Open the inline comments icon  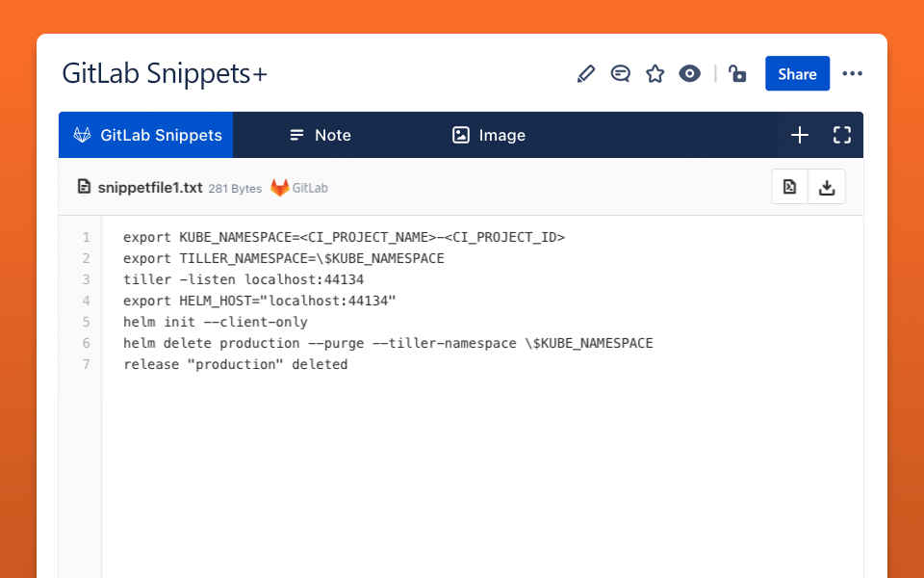pos(621,74)
